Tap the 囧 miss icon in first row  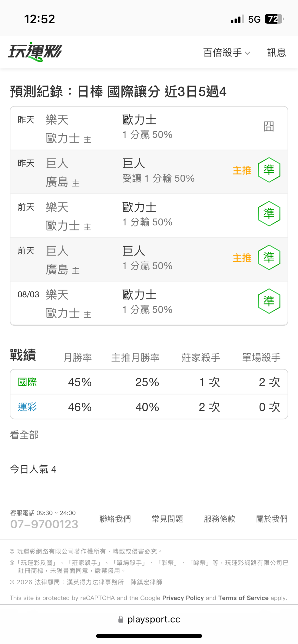click(x=269, y=127)
